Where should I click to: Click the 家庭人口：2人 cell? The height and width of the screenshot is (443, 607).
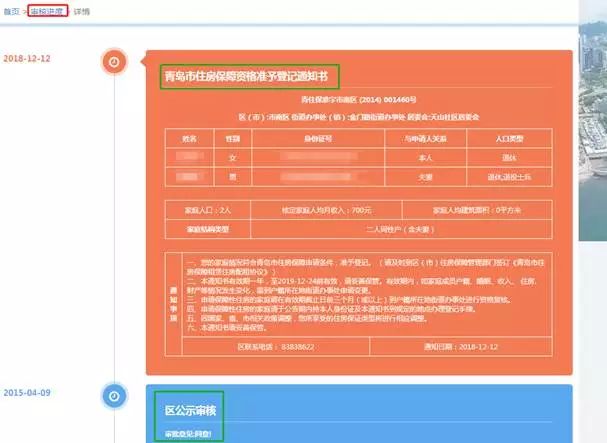click(x=208, y=210)
